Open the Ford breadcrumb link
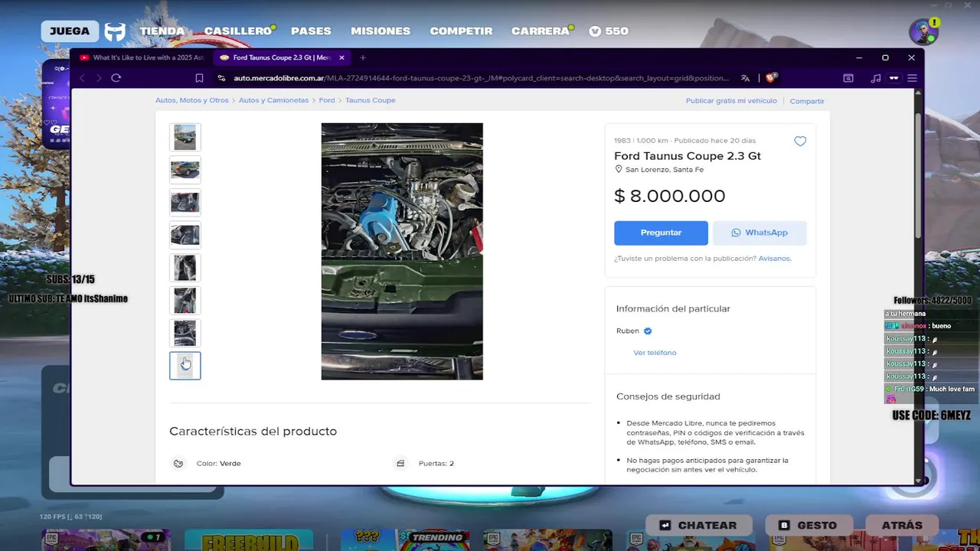This screenshot has height=551, width=980. (327, 100)
